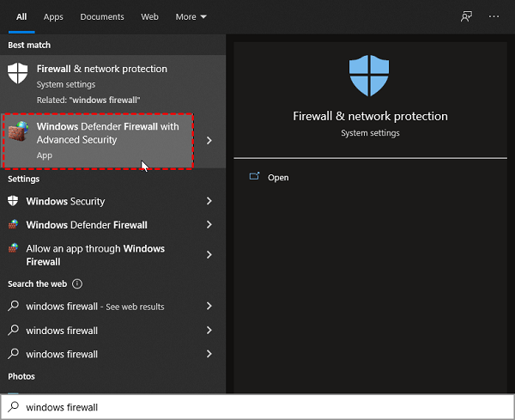Click the 'Settings' section heading
The image size is (515, 420).
pos(24,179)
